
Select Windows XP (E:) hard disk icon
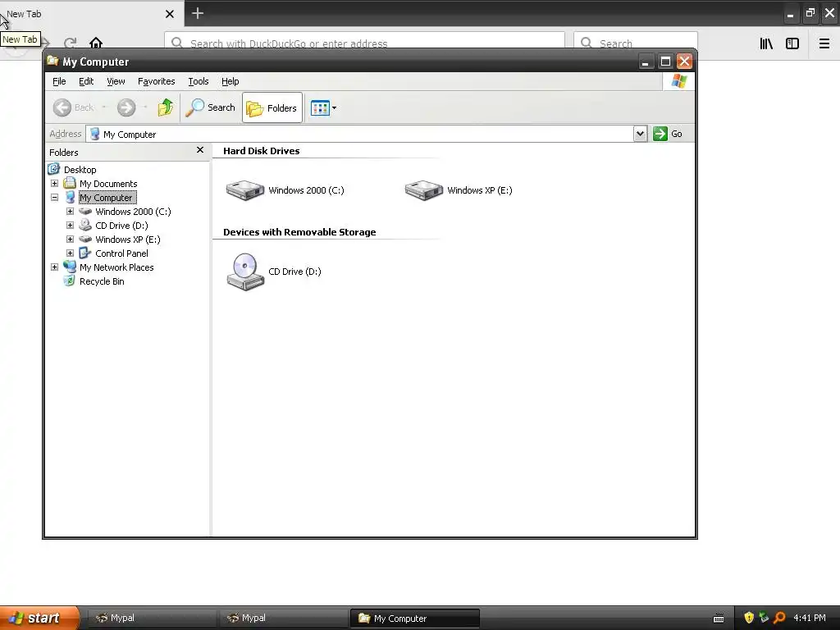coord(424,190)
